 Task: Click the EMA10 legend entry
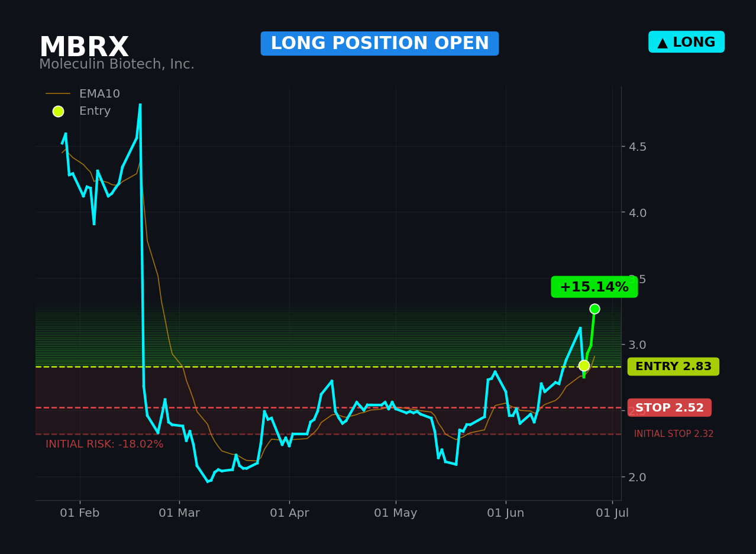83,94
